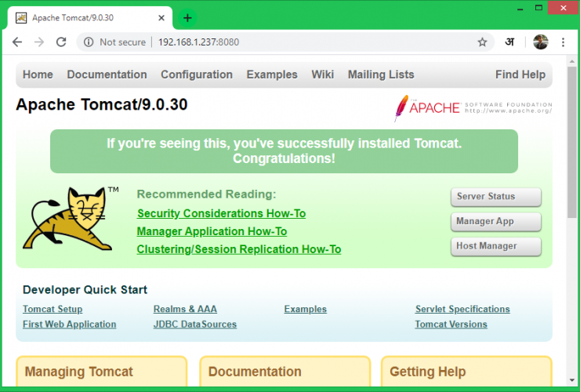Click the Apache Software Foundation logo
The image size is (580, 392).
(473, 108)
